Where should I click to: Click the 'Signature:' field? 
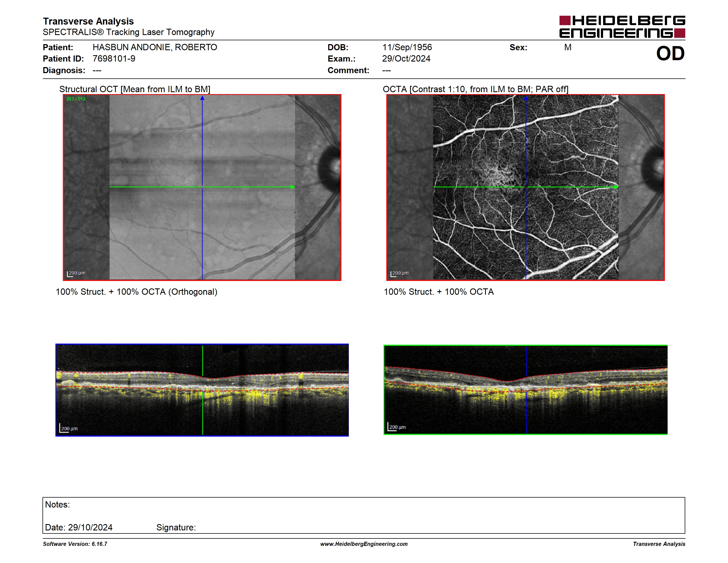[176, 528]
